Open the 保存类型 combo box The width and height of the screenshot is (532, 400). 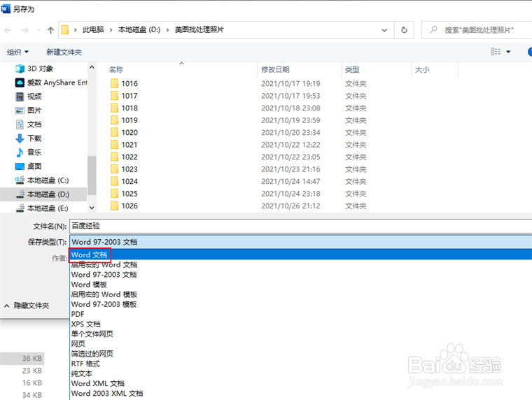tap(300, 242)
